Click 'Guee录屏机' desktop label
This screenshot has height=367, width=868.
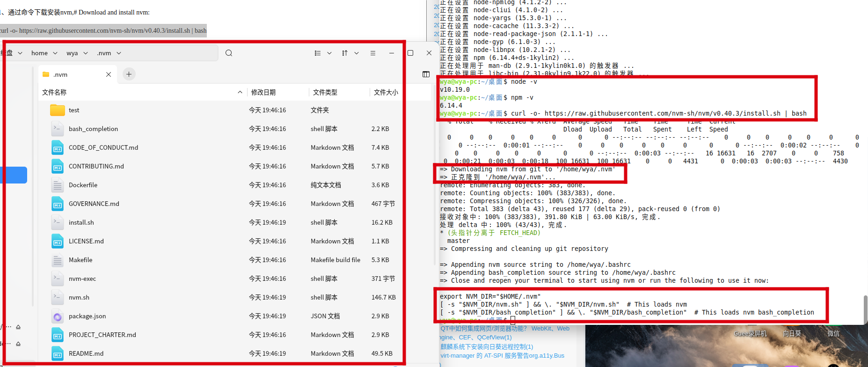[x=750, y=333]
